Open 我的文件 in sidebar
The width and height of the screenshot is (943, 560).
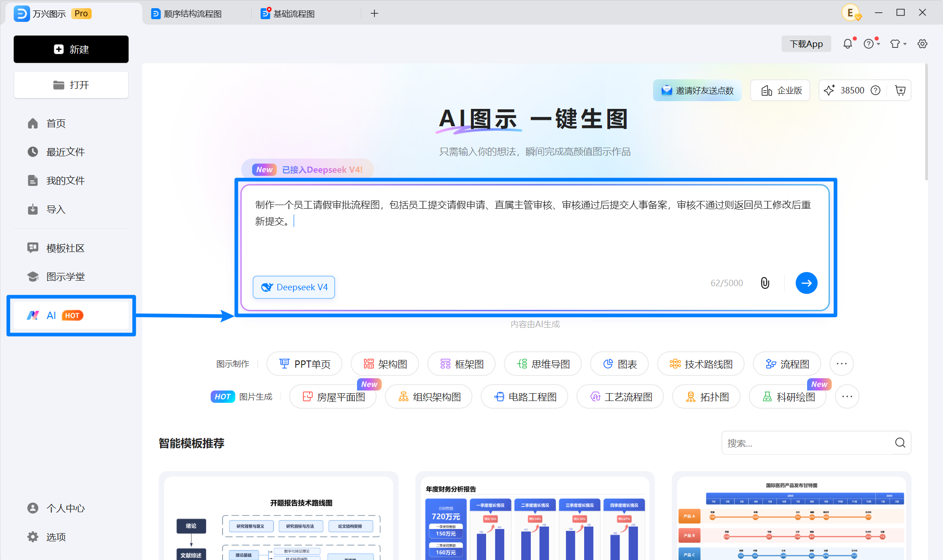(x=71, y=180)
